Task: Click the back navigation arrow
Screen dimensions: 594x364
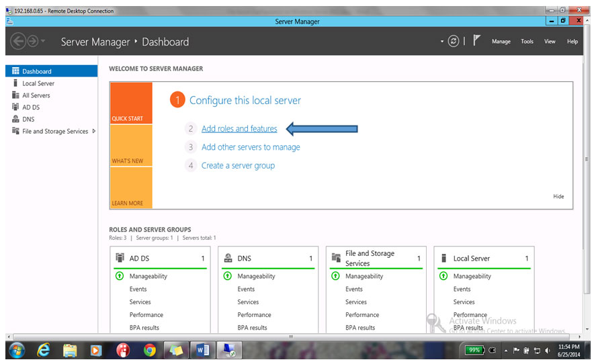Action: 17,41
